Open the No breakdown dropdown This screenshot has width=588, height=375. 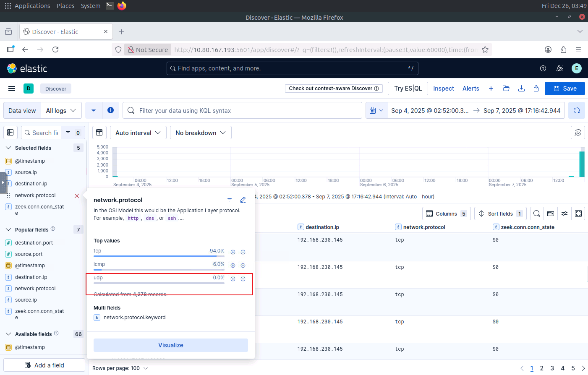(200, 133)
